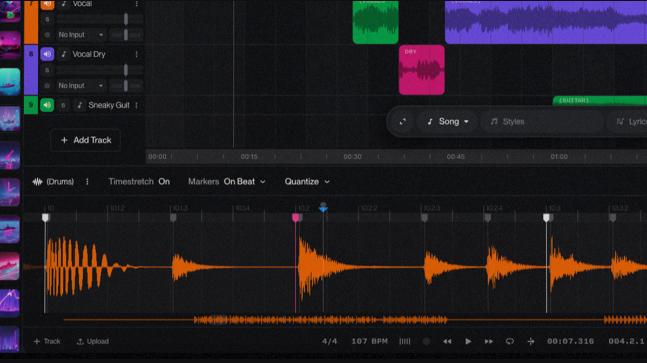
Task: Mute the Sneaky Guit track speaker
Action: coord(47,105)
